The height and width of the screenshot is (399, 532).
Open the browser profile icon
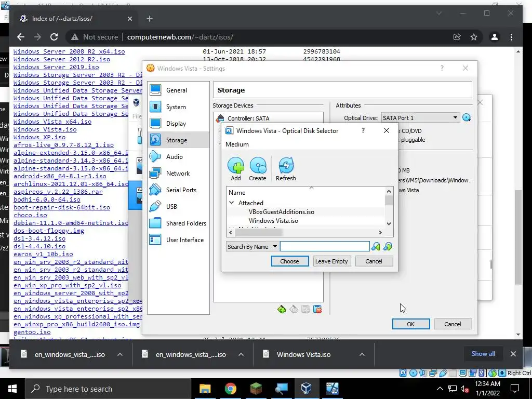[495, 37]
